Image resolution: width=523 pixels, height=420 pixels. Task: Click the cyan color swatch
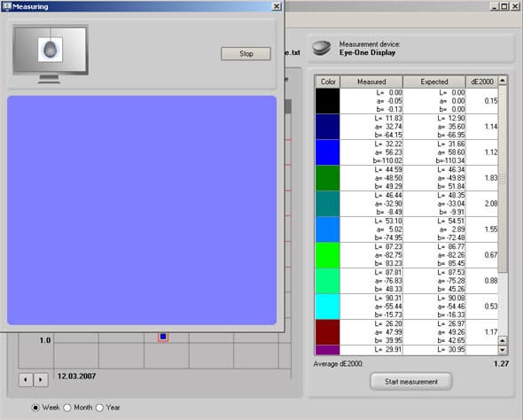pos(328,307)
